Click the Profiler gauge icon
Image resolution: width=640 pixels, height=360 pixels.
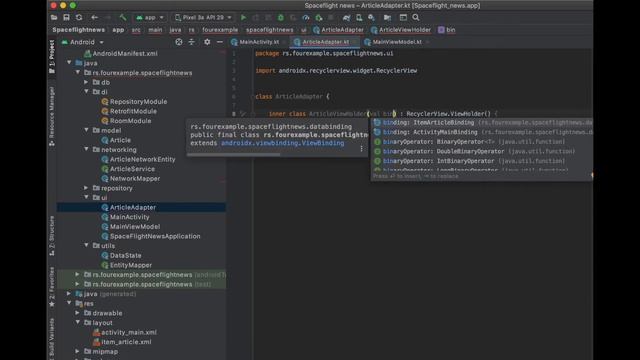point(306,18)
